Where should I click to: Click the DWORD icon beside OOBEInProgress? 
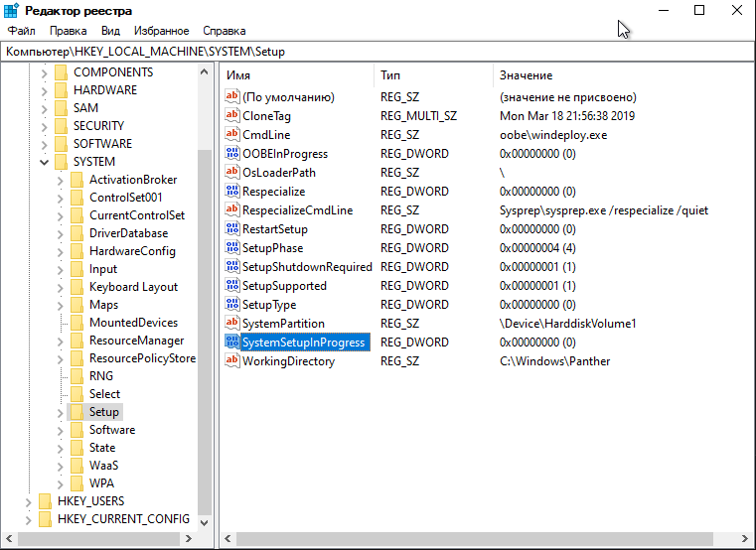(232, 154)
